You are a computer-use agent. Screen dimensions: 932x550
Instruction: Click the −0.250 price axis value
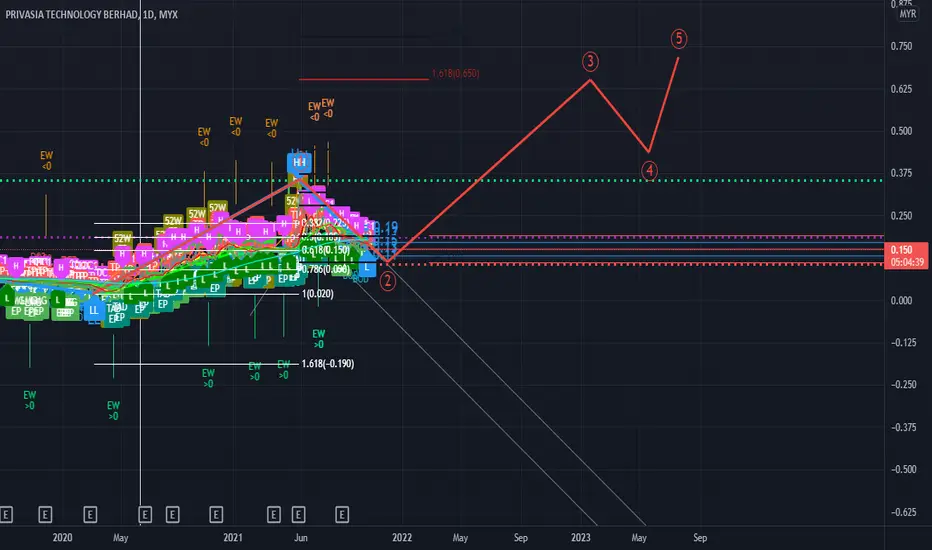(x=903, y=385)
